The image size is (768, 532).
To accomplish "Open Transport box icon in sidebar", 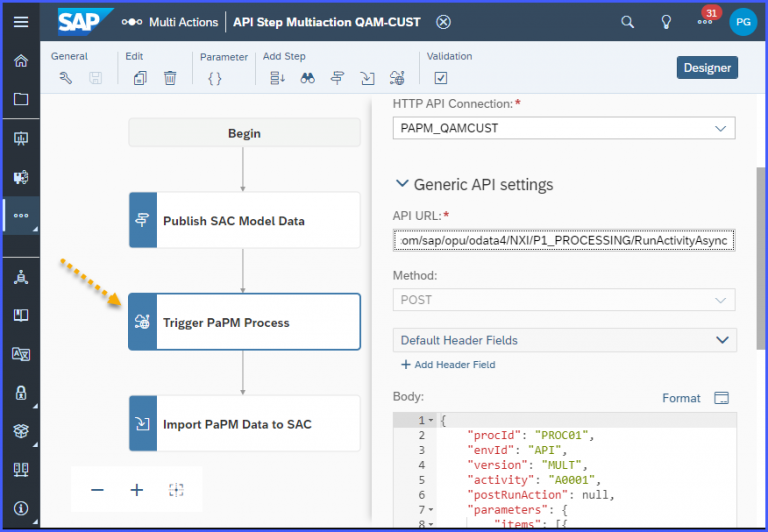I will tap(21, 431).
